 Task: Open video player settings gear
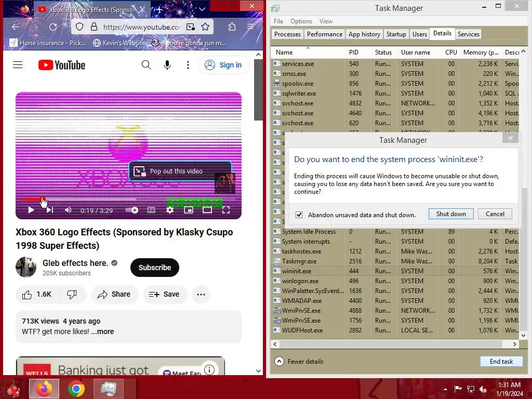point(170,210)
